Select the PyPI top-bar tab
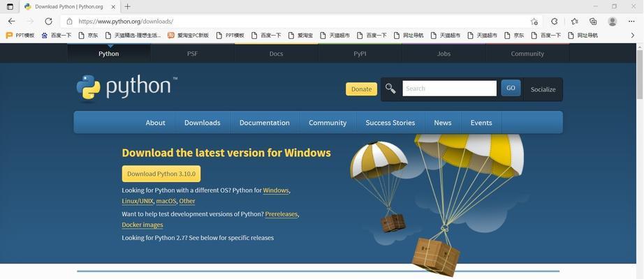This screenshot has width=644, height=279. [360, 53]
